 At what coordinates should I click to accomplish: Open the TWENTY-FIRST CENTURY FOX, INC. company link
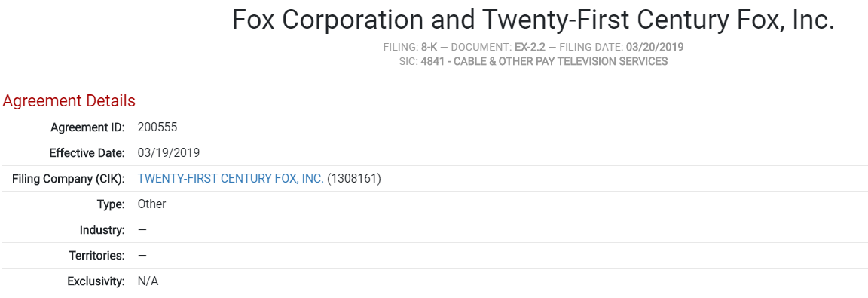[x=231, y=178]
